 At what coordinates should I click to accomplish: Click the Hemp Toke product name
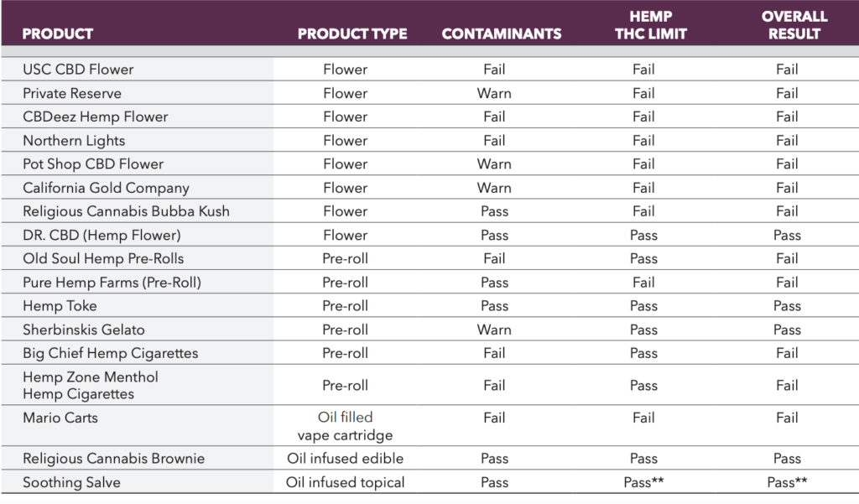(60, 306)
